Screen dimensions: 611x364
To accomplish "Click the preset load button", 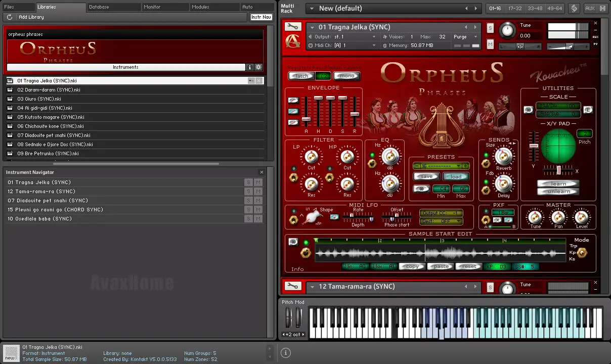I will pos(456,176).
